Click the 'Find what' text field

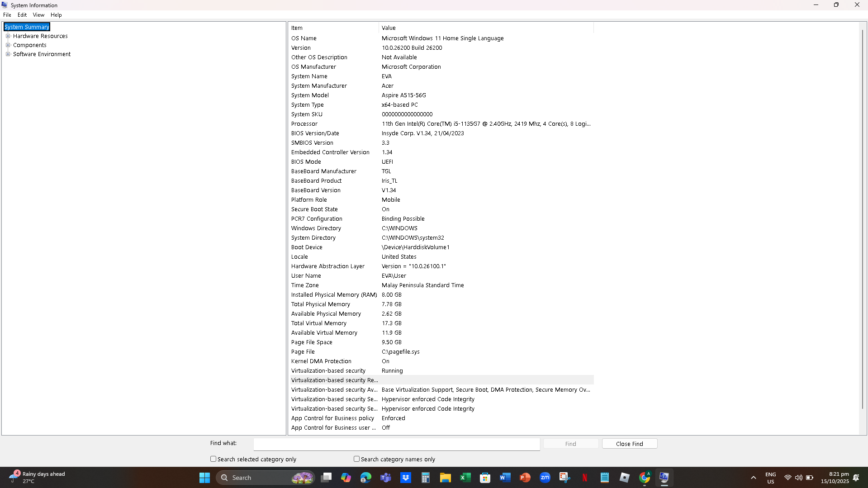click(397, 444)
